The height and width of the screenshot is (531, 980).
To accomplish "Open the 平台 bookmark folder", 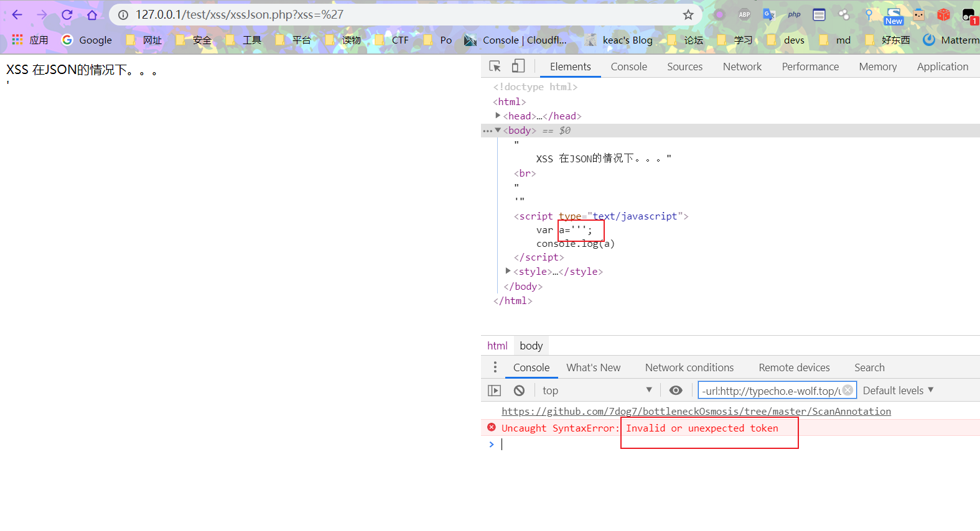I will pyautogui.click(x=293, y=40).
